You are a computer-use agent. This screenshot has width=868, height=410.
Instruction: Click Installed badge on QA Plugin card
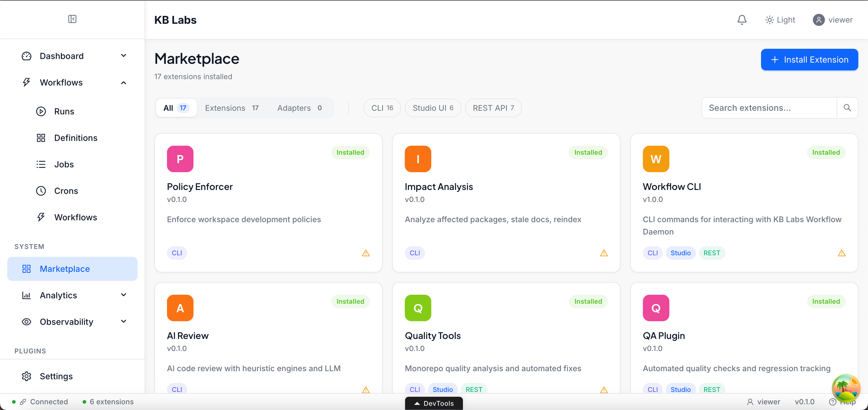(826, 301)
